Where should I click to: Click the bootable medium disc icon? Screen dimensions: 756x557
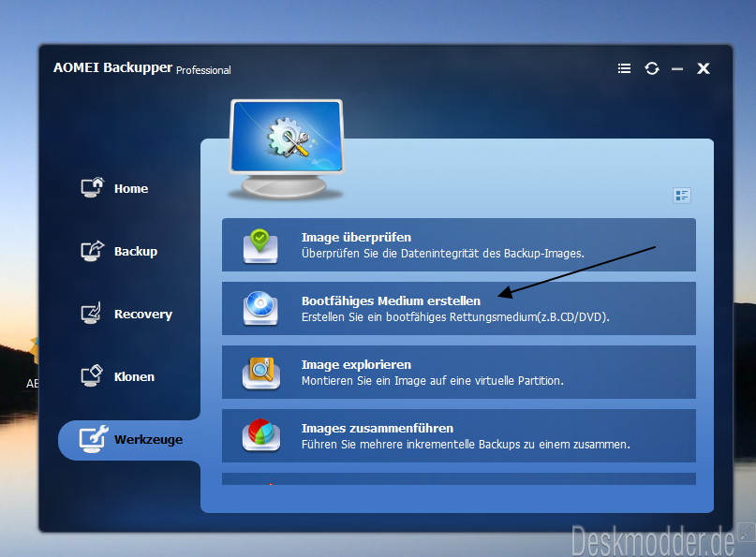[260, 308]
